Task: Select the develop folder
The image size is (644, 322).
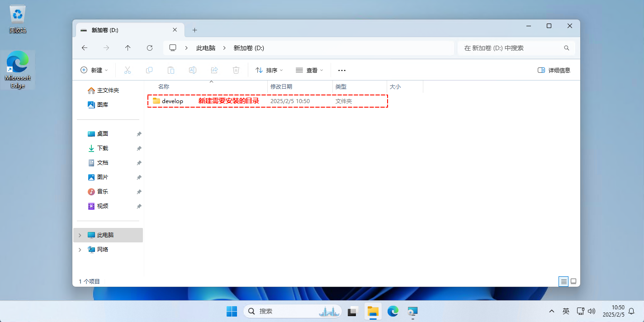Action: point(172,101)
